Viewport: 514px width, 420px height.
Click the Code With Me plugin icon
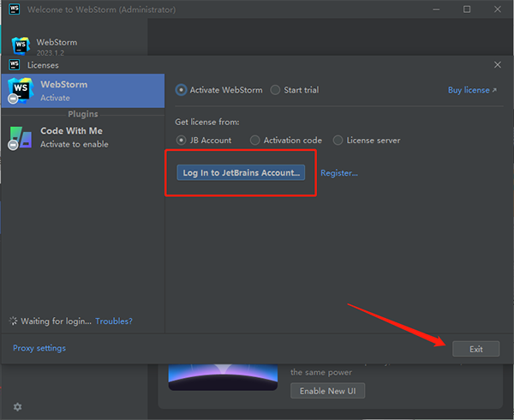tap(21, 137)
